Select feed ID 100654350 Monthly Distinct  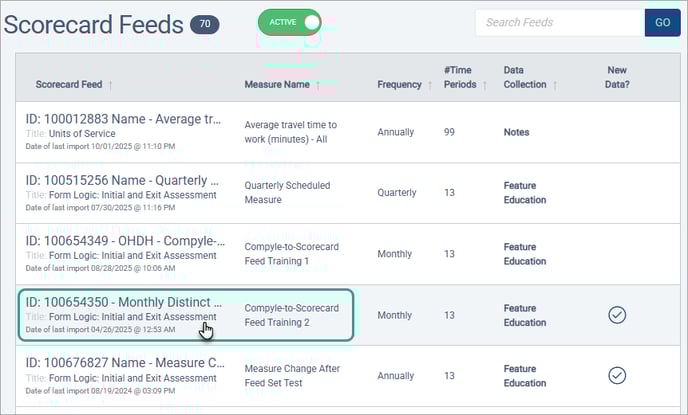[123, 302]
